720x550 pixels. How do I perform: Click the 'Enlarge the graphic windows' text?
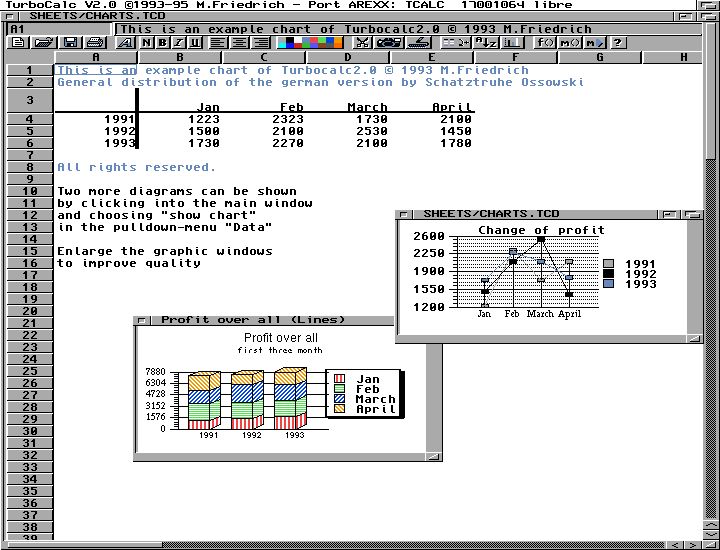165,252
